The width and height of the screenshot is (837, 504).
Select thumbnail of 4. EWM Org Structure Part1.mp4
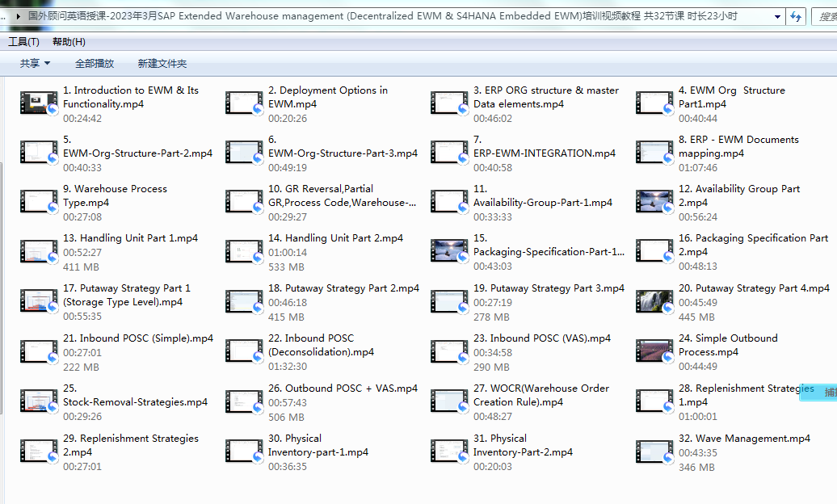[x=654, y=103]
